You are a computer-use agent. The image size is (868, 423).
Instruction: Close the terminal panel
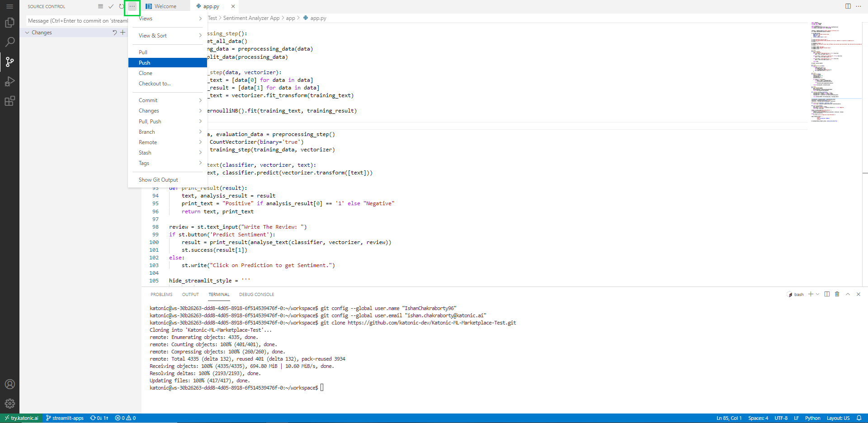click(859, 294)
